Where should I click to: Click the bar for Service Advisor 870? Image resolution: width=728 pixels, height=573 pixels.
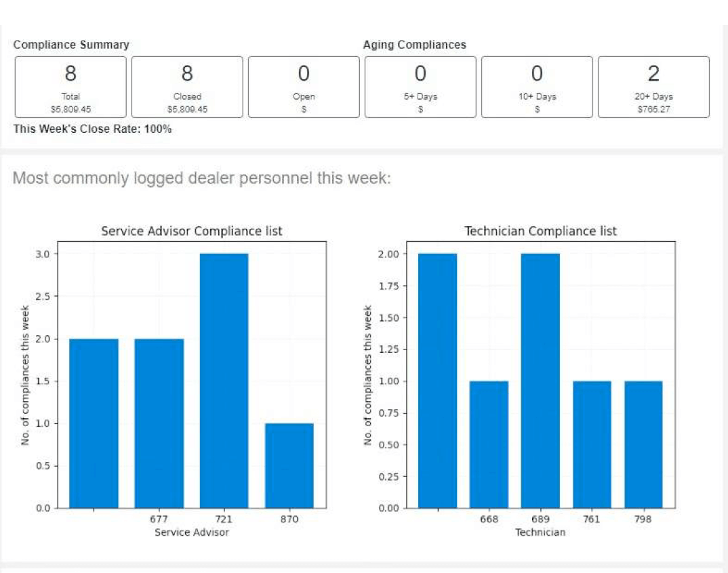(289, 464)
